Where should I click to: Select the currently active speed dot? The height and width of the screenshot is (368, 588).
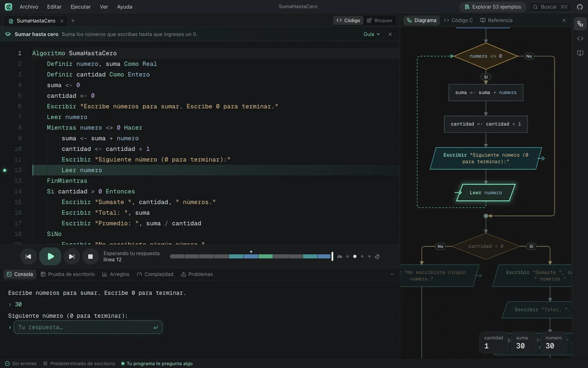coord(355,257)
